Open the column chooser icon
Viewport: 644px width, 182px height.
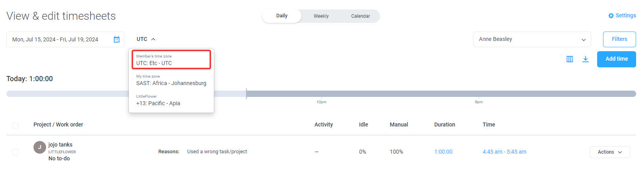(x=570, y=59)
